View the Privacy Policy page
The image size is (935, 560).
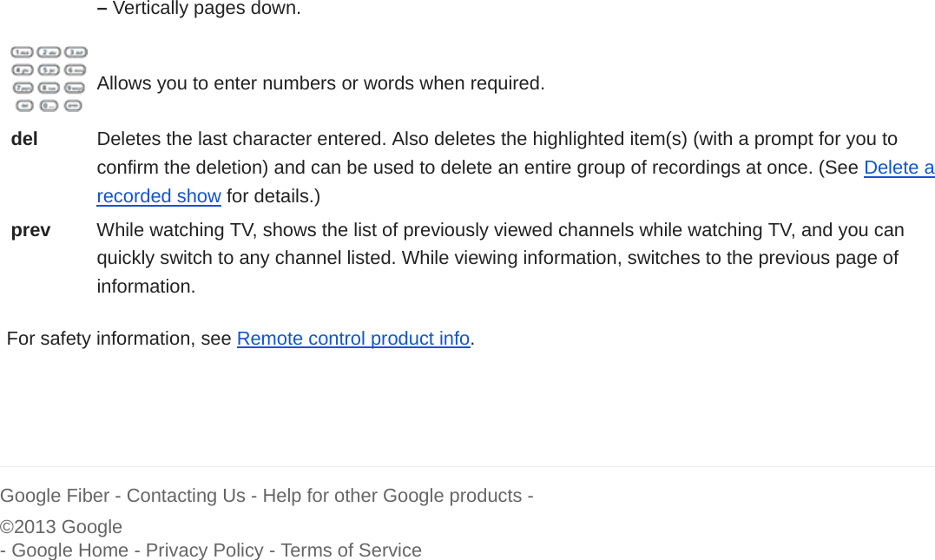(204, 550)
